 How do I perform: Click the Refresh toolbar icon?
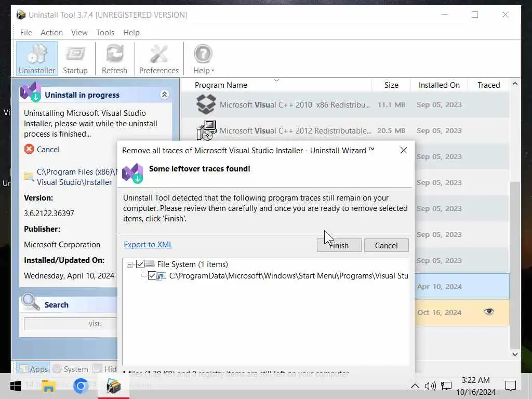pos(114,58)
